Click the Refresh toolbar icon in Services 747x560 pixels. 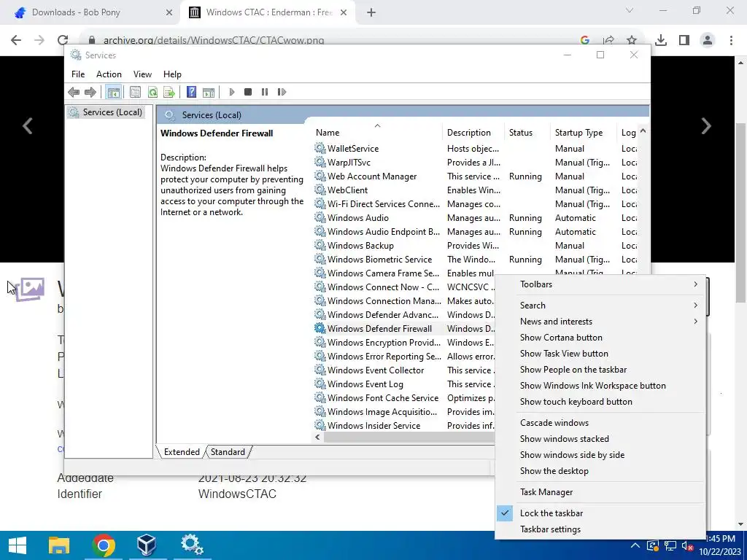[152, 92]
